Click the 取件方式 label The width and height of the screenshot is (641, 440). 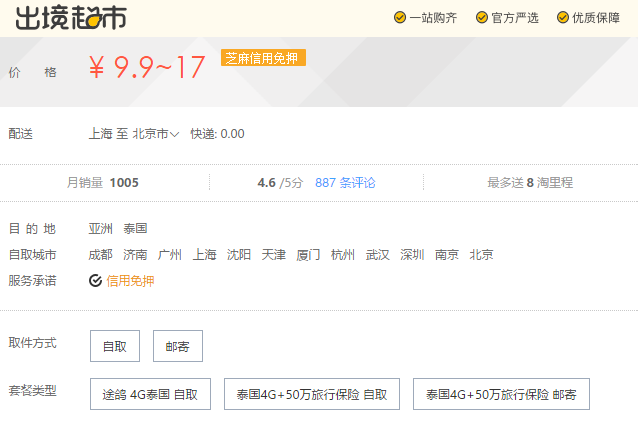pyautogui.click(x=32, y=343)
